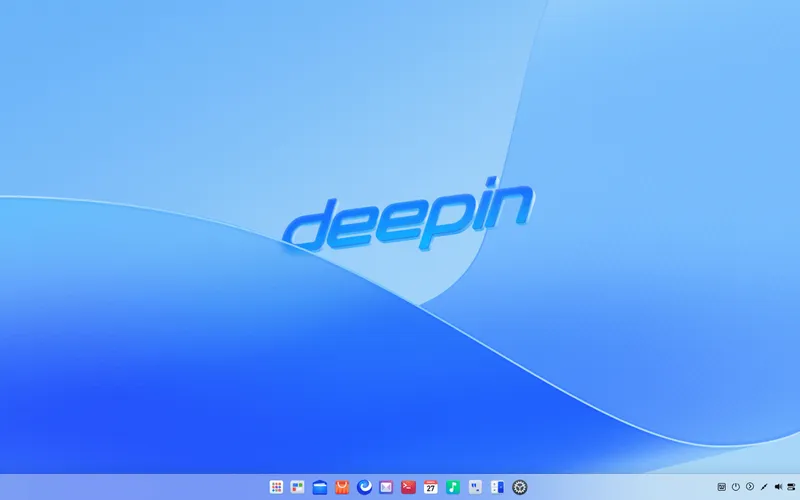Viewport: 800px width, 500px height.
Task: Open the orange App Store bag icon
Action: 342,487
